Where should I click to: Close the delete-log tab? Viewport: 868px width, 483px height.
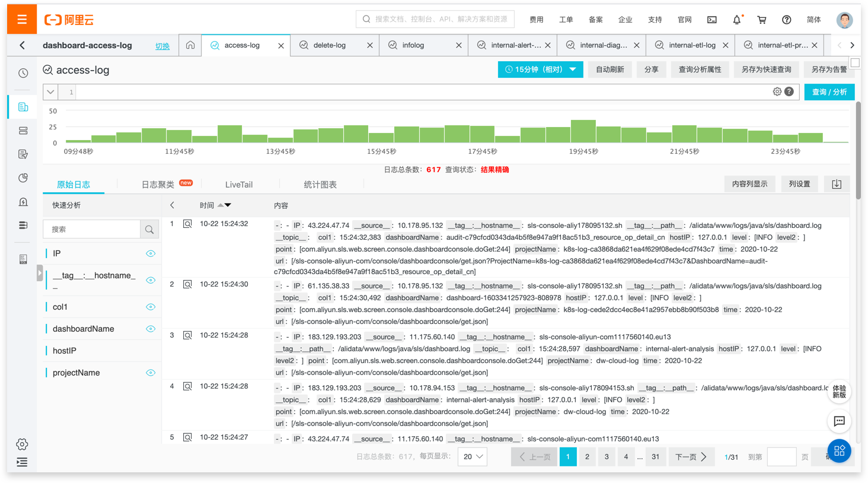(370, 45)
